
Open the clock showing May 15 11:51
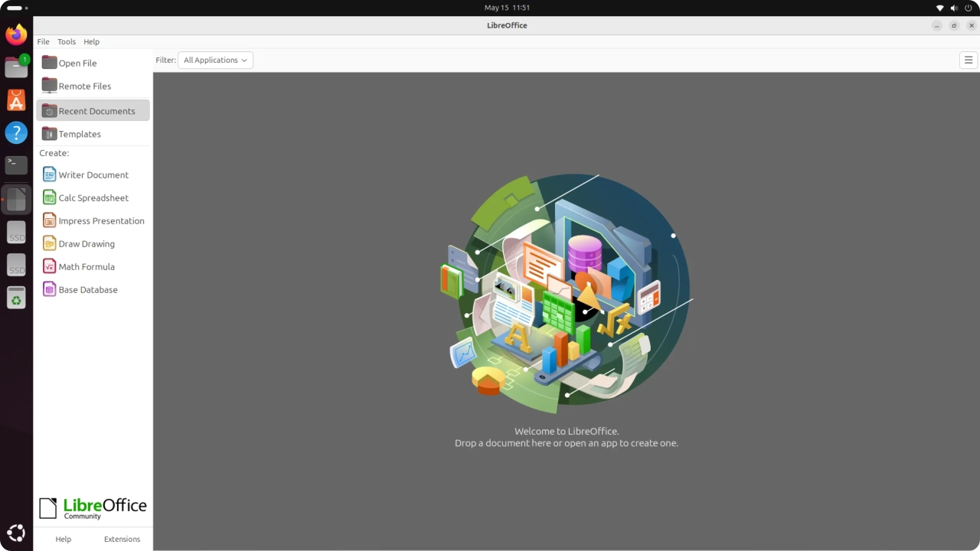[507, 8]
